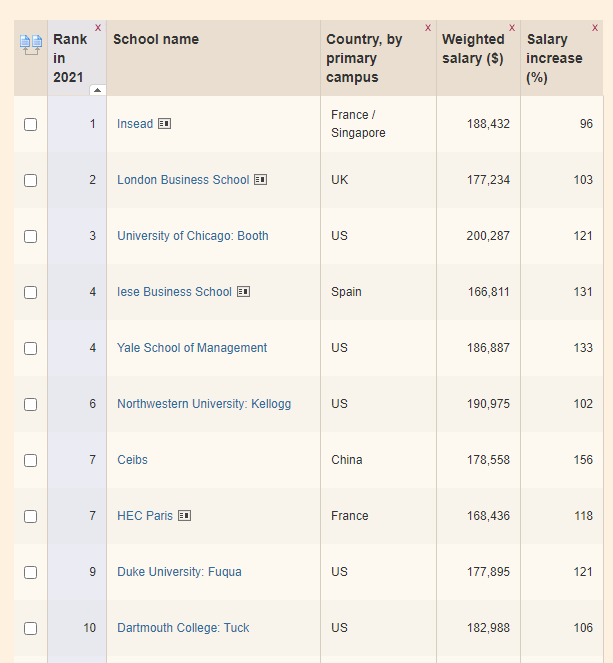Sort by the Rank in 2021 header
The image size is (613, 663).
point(70,58)
